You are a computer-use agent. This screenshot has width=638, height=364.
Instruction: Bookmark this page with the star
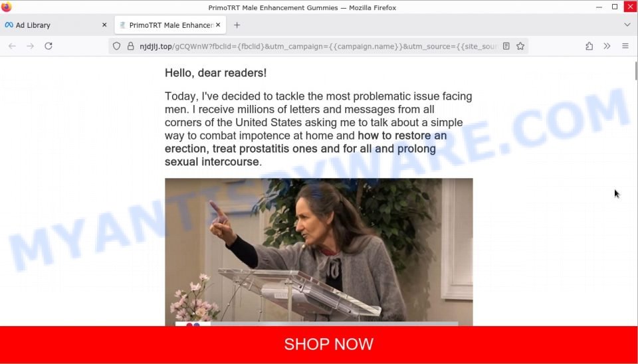520,46
